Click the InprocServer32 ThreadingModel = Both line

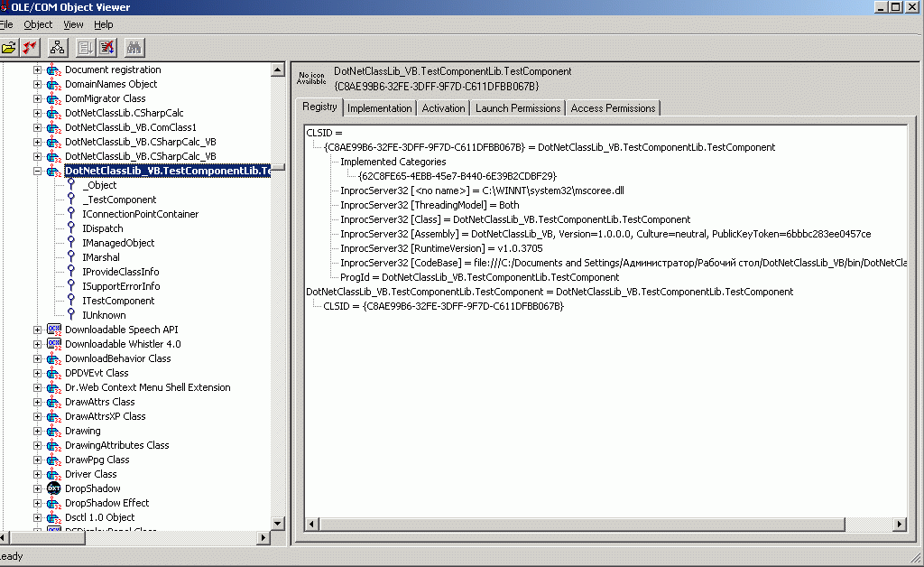point(430,205)
